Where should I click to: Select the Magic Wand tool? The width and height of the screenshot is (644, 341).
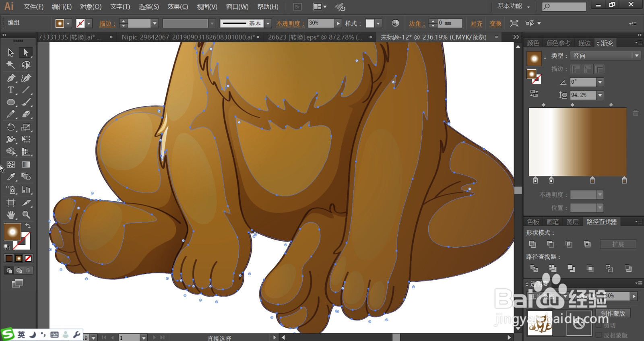pos(11,65)
